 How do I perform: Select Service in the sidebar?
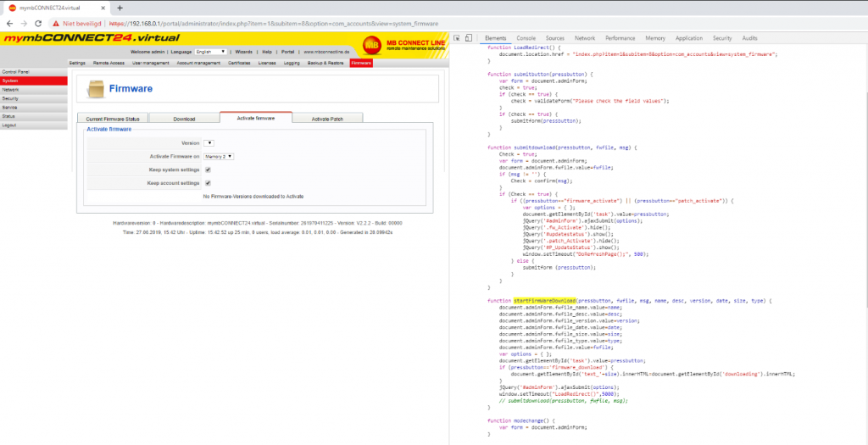(x=34, y=108)
